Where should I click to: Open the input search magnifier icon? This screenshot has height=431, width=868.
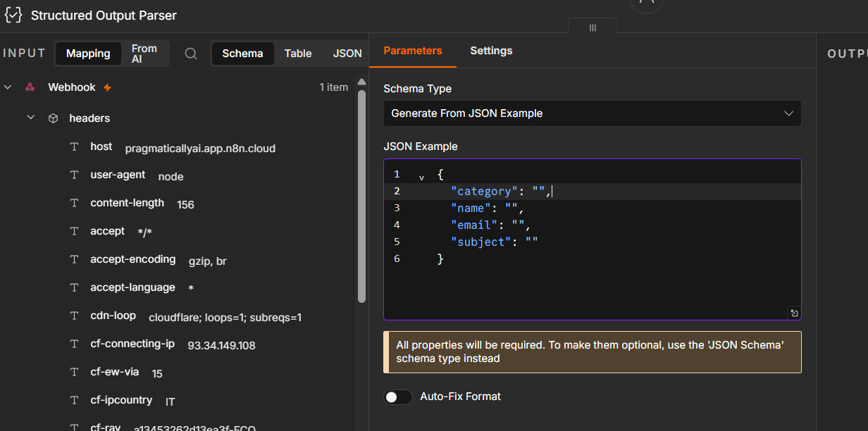tap(191, 54)
